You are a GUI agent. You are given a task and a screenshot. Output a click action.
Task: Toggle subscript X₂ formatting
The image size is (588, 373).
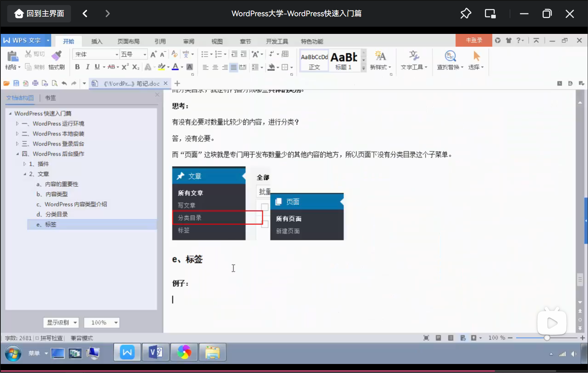(x=135, y=67)
